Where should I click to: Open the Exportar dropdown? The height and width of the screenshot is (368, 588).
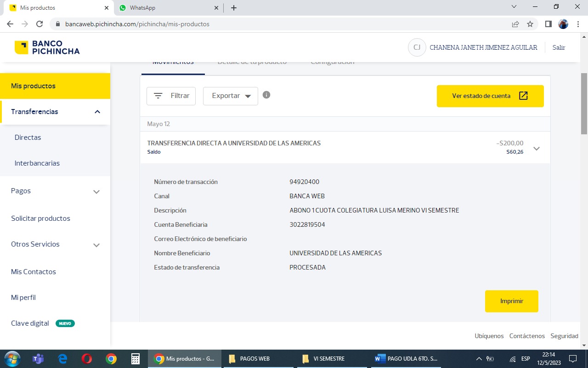click(231, 96)
